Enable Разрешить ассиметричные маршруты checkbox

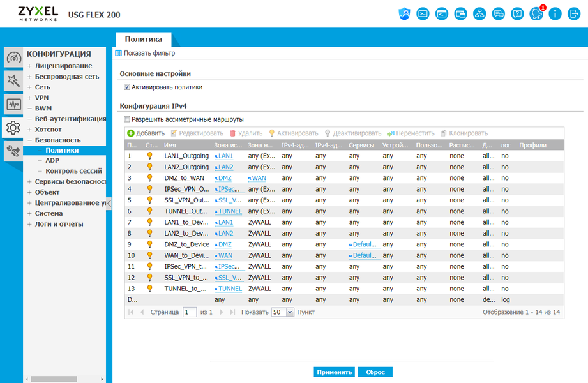click(x=127, y=119)
